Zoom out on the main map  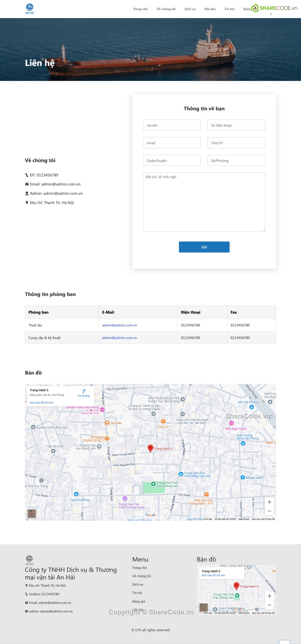coord(269,511)
